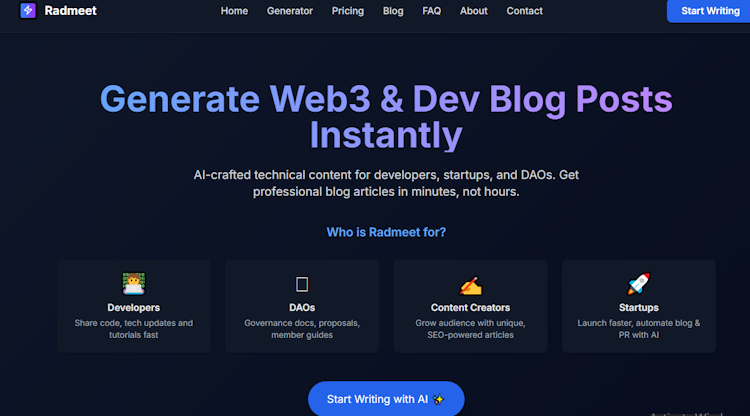
Task: Click the Radmeet brand name text
Action: 70,11
